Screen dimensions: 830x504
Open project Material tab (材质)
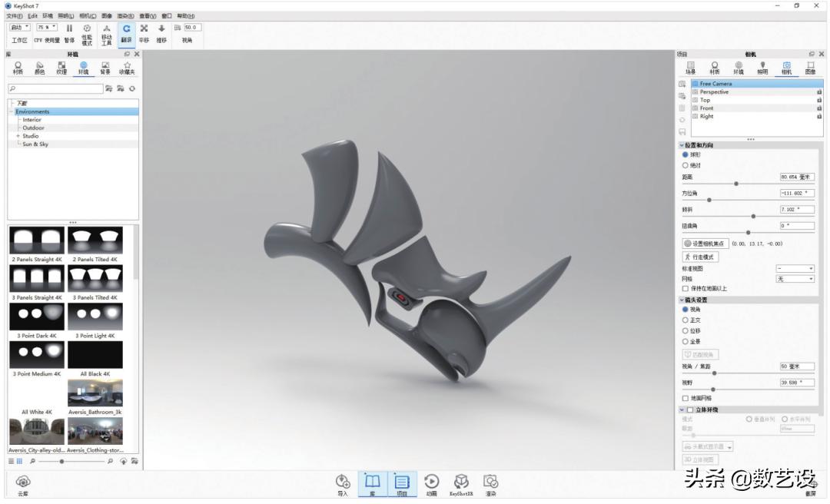[x=715, y=68]
